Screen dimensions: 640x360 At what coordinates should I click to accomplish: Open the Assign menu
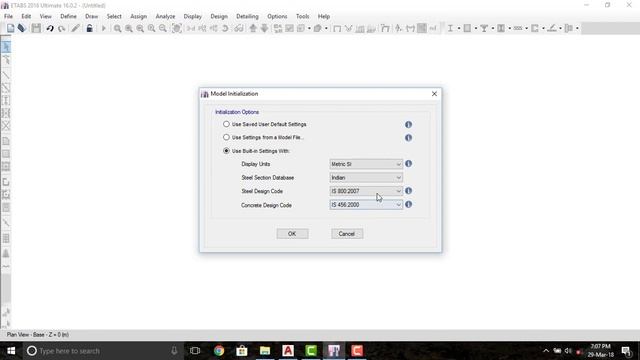pos(138,16)
